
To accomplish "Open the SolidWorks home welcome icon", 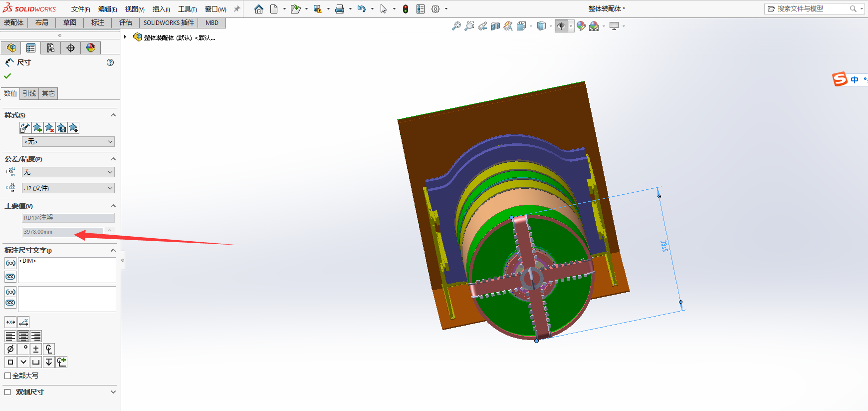I will point(258,9).
